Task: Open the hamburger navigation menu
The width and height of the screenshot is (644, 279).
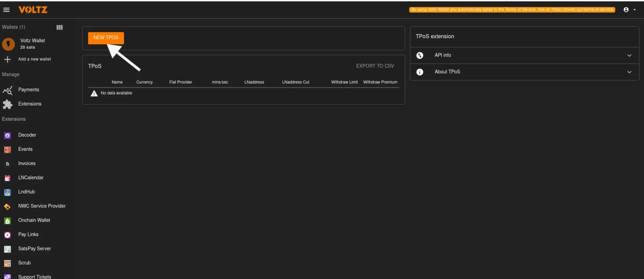Action: click(7, 10)
